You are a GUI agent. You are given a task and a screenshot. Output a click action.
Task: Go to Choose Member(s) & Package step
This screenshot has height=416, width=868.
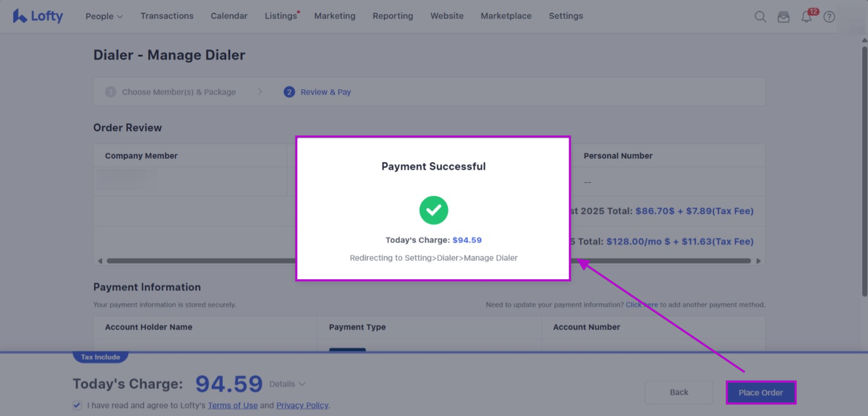point(178,92)
